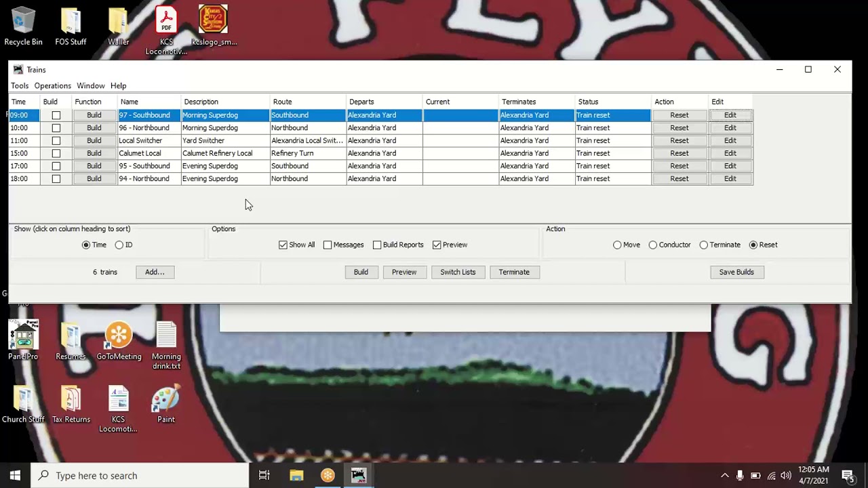Screen dimensions: 868x488
Task: Check Build box for Local Switcher
Action: pos(56,141)
